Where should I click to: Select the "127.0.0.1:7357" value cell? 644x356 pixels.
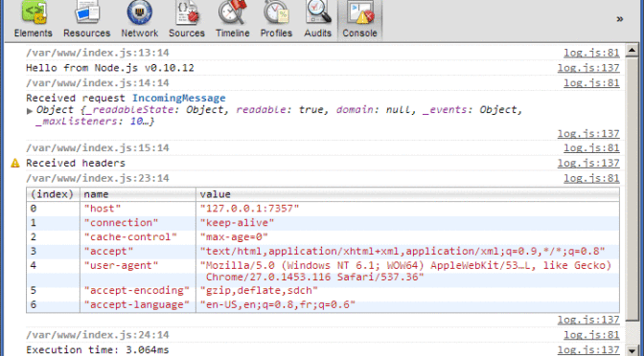coord(407,209)
